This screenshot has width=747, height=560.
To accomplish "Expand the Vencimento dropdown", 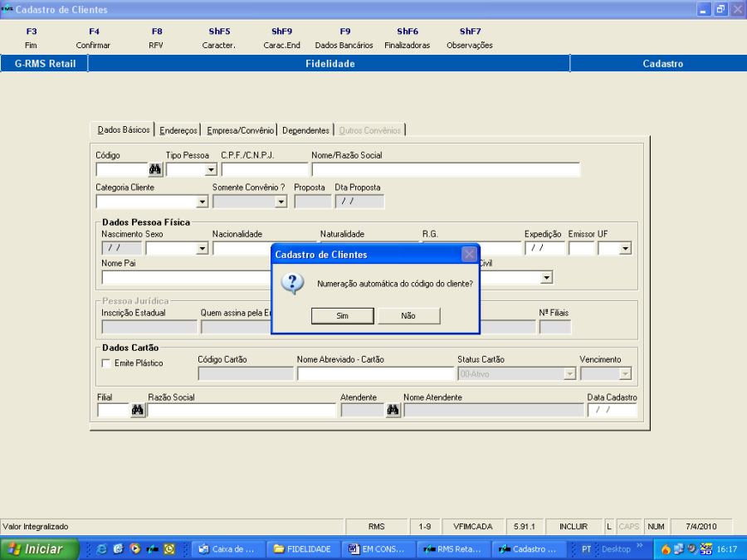I will tap(625, 374).
